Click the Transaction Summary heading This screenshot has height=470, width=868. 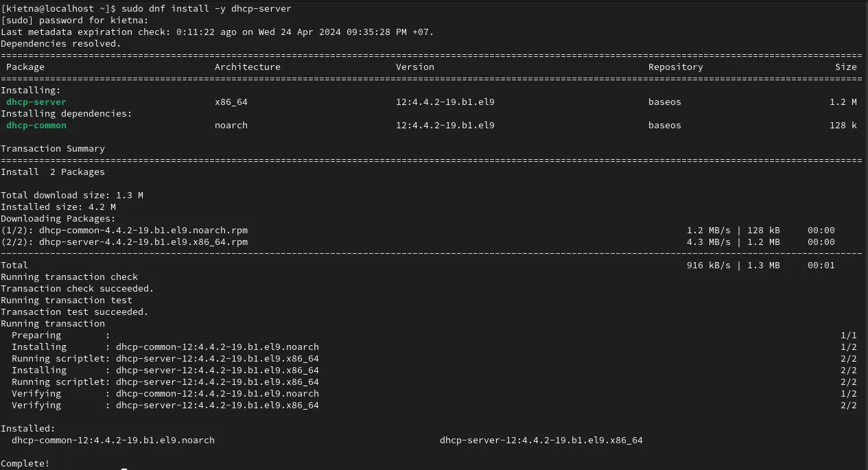pos(53,149)
